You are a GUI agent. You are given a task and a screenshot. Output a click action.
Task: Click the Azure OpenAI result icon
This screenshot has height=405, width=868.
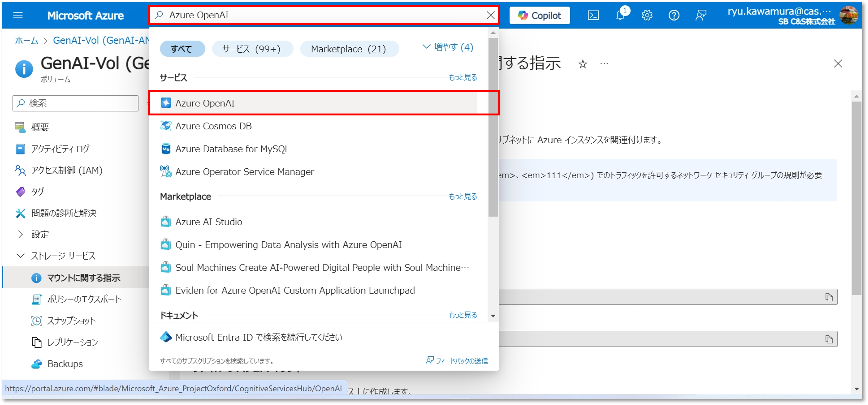pos(166,103)
